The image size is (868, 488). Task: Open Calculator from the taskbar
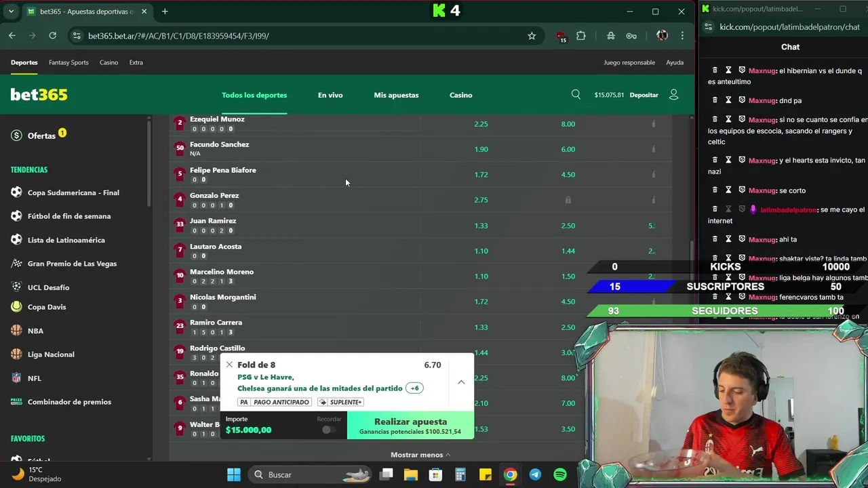pos(460,474)
